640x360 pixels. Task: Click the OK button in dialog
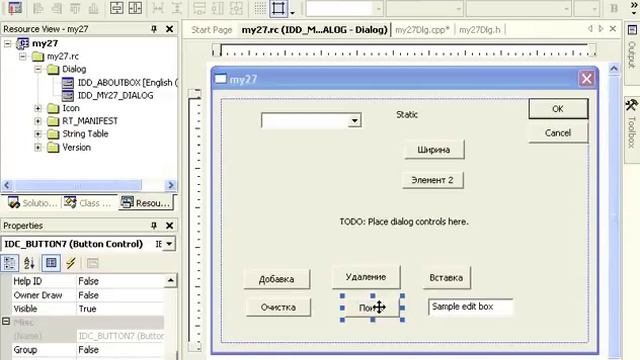(558, 109)
